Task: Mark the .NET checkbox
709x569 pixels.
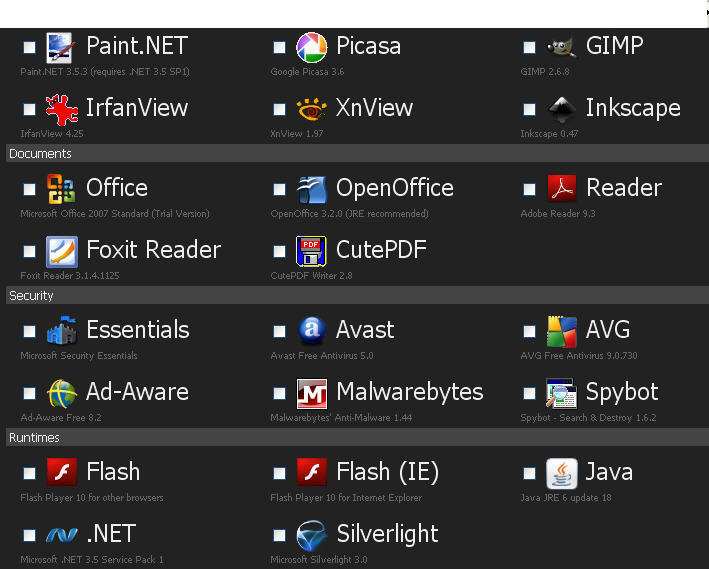Action: [x=30, y=536]
